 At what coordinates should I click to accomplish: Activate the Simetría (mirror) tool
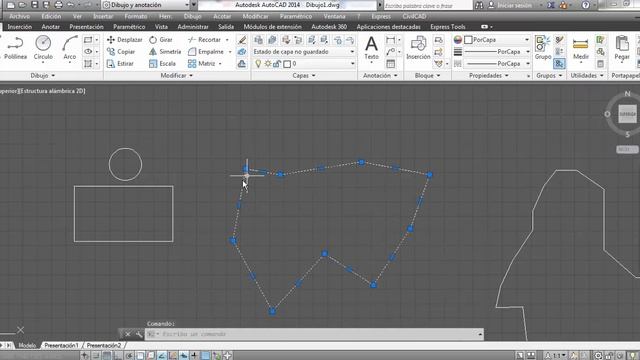point(165,52)
